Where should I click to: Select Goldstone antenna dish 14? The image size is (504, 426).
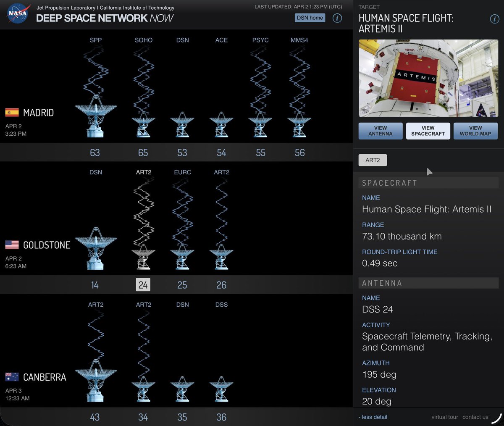(96, 249)
